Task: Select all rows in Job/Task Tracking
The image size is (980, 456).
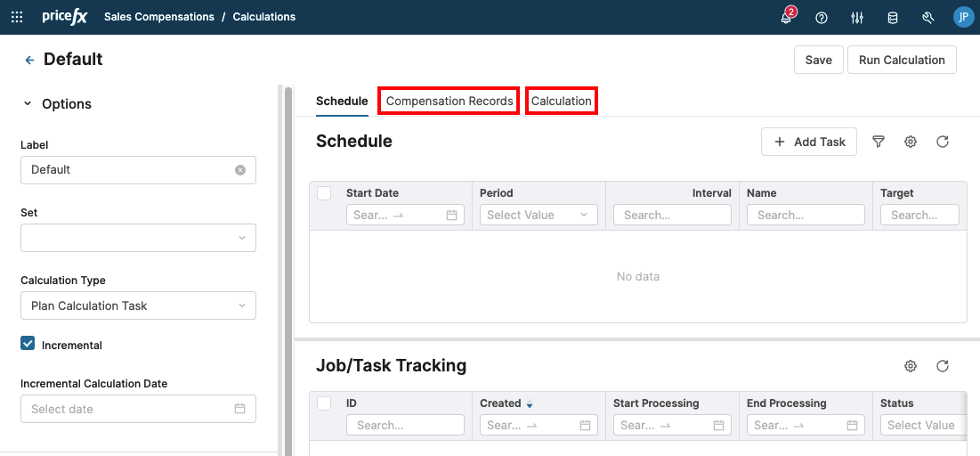Action: click(324, 403)
